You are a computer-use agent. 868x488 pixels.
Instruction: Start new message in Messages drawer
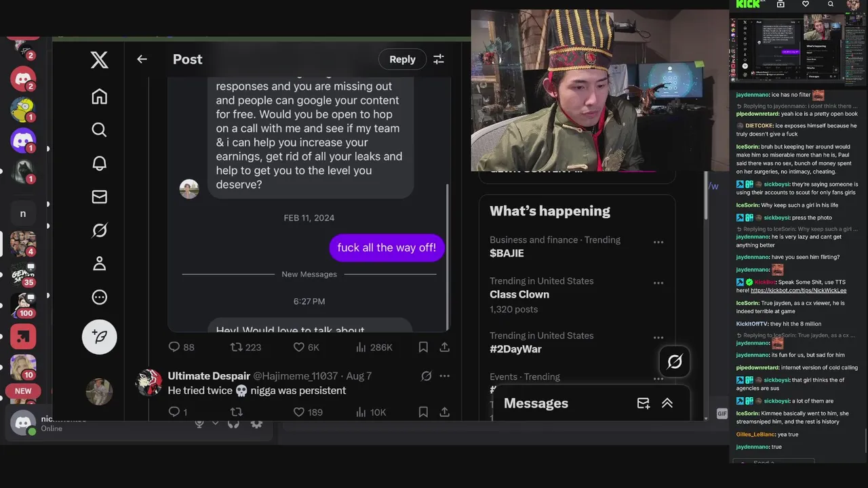click(x=644, y=403)
